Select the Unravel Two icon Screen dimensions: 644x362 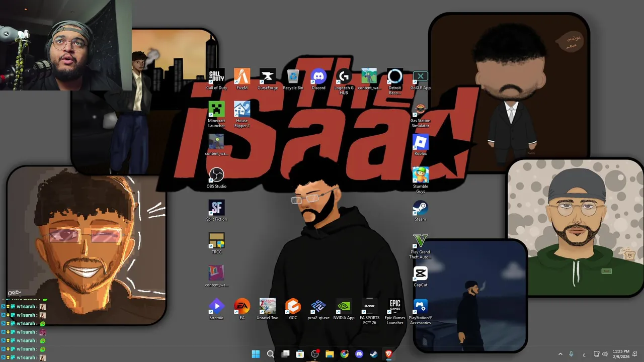pos(268,309)
